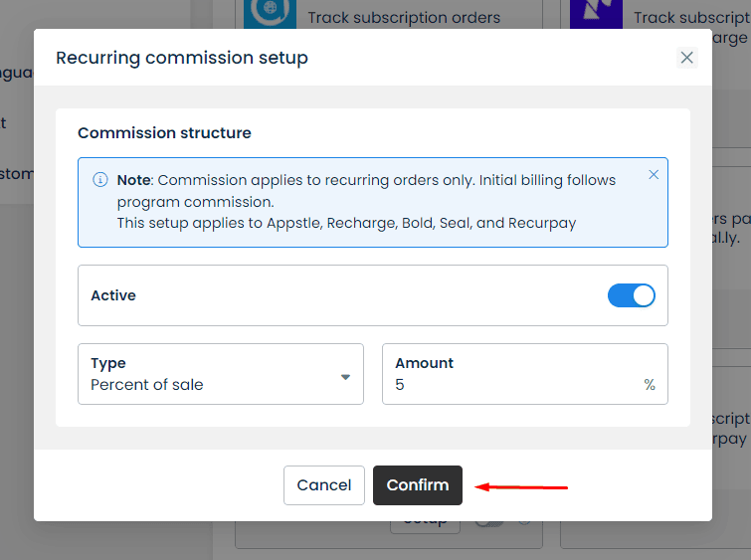Screen dimensions: 751x560
Task: Close the Recurring commission setup dialog
Action: coord(686,58)
